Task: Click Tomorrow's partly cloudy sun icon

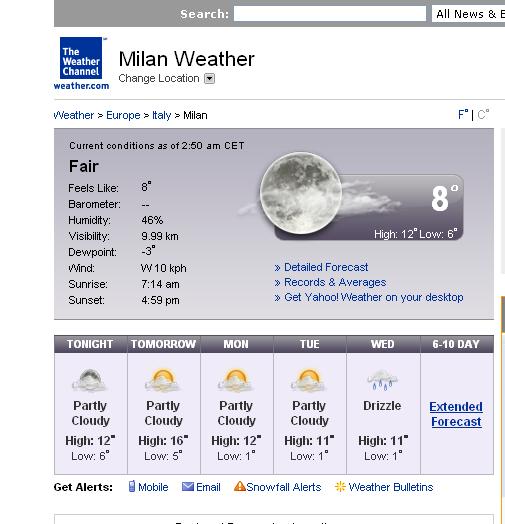Action: tap(162, 380)
